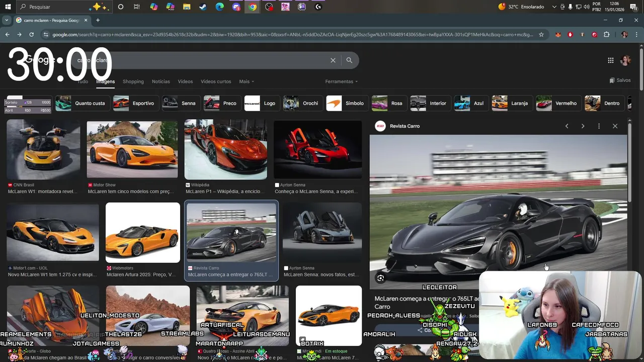This screenshot has height=362, width=644.
Task: Filter by Vermelho color chip
Action: coord(558,103)
